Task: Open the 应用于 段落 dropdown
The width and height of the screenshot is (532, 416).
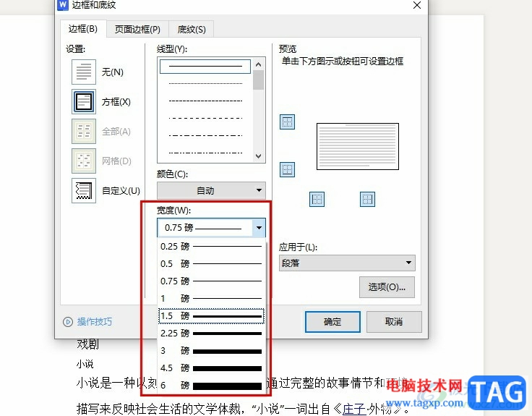Action: pyautogui.click(x=347, y=263)
